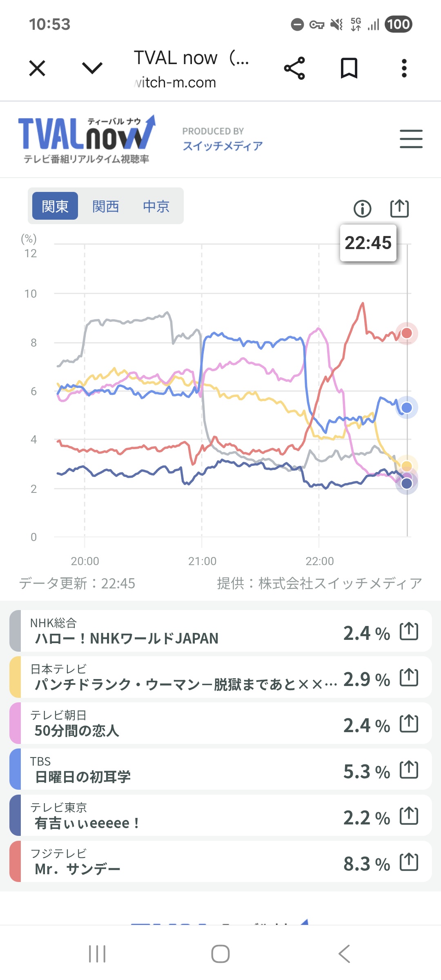Open the hamburger site menu

(x=411, y=139)
